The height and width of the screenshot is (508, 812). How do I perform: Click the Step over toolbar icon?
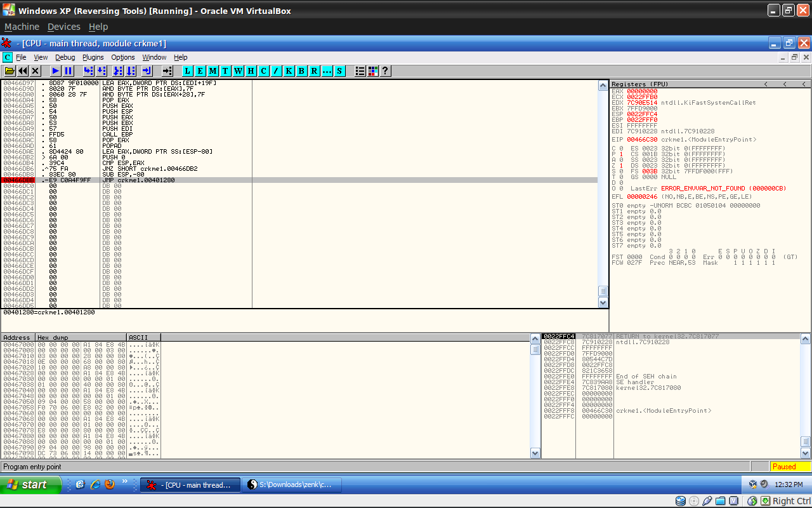[x=101, y=71]
